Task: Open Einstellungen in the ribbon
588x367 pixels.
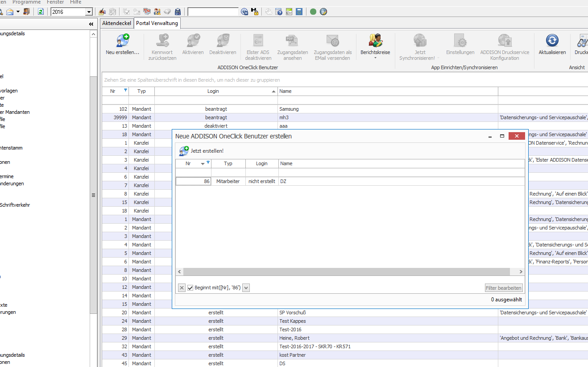Action: 460,44
